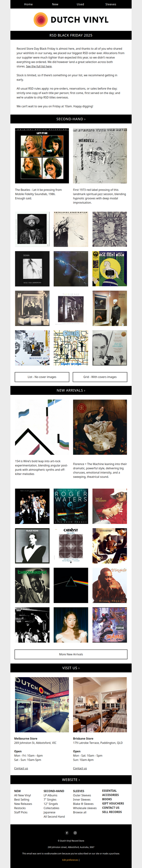The width and height of the screenshot is (142, 868).
Task: Go to the New navigation link
Action: click(x=55, y=4)
